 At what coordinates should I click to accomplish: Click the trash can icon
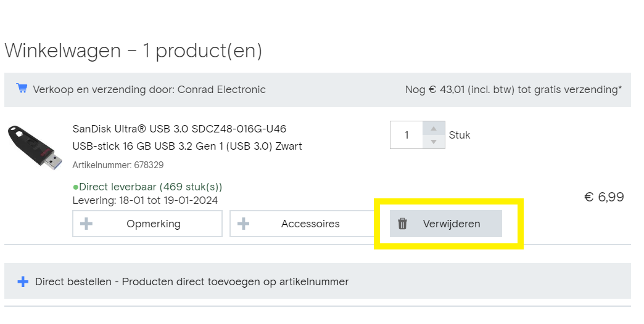[x=402, y=224]
